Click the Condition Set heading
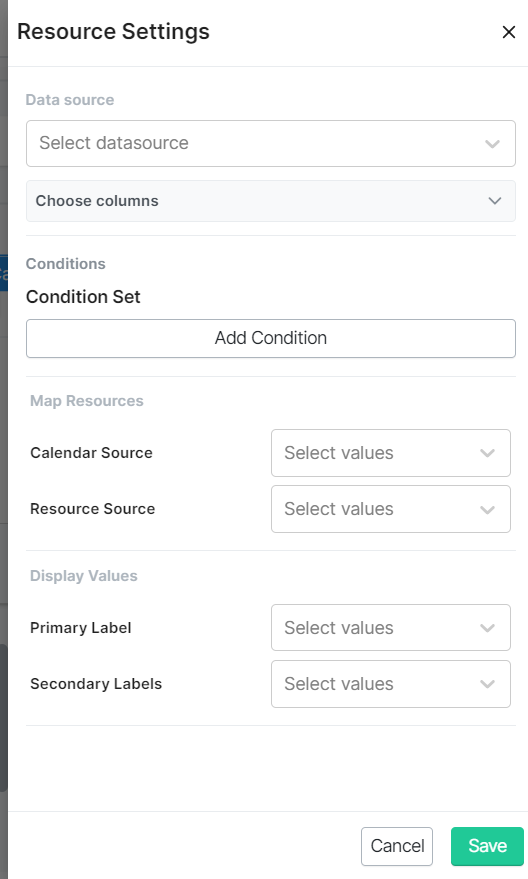The height and width of the screenshot is (879, 528). 83,297
